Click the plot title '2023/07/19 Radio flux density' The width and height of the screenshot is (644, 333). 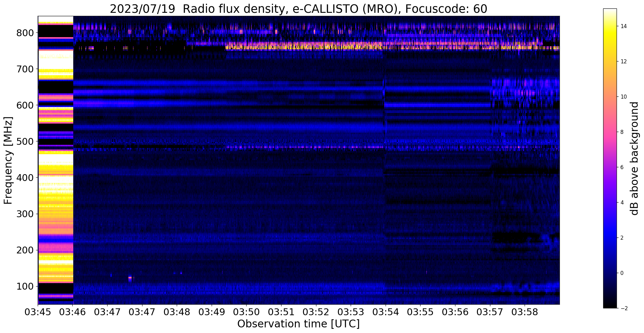(198, 9)
